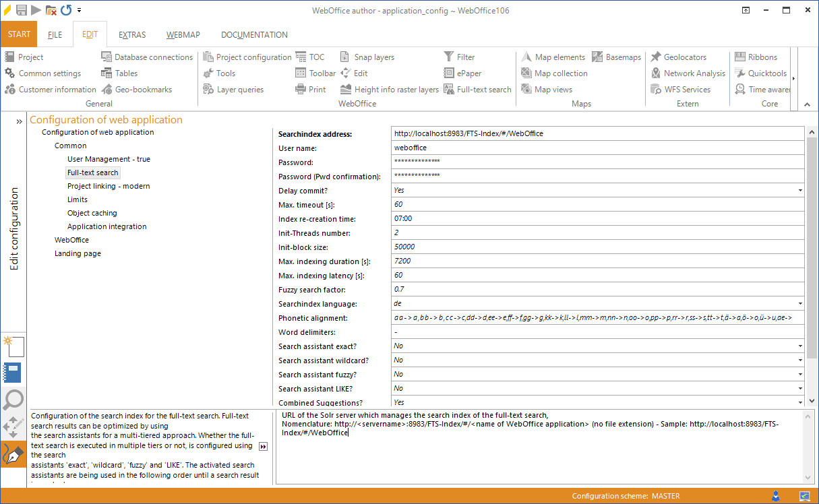Click the blue circular refresh arrow icon
819x504 pixels.
point(66,10)
